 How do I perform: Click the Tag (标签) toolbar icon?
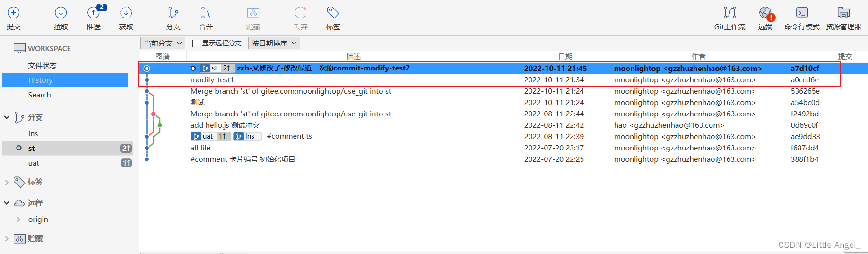tap(333, 13)
